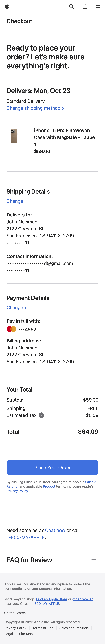Expand FAQ for Review plus icon
Screen dimensions: 105x644
(94, 559)
